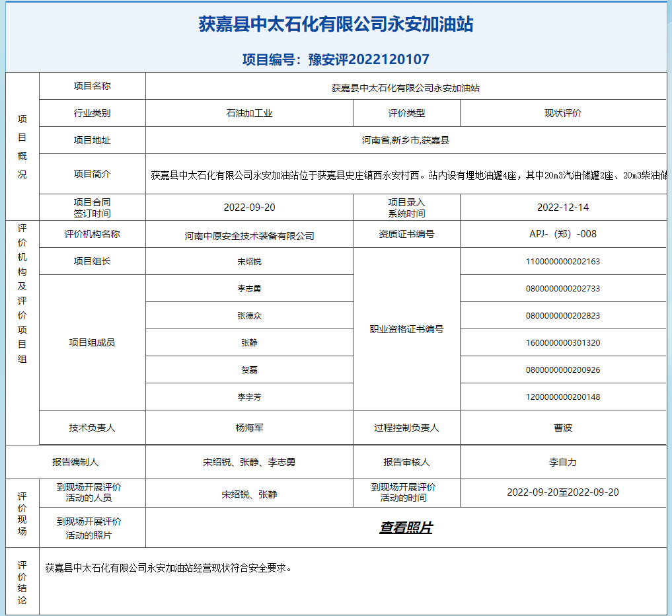This screenshot has width=672, height=616.
Task: Select member name 李志勇
Action: click(249, 288)
